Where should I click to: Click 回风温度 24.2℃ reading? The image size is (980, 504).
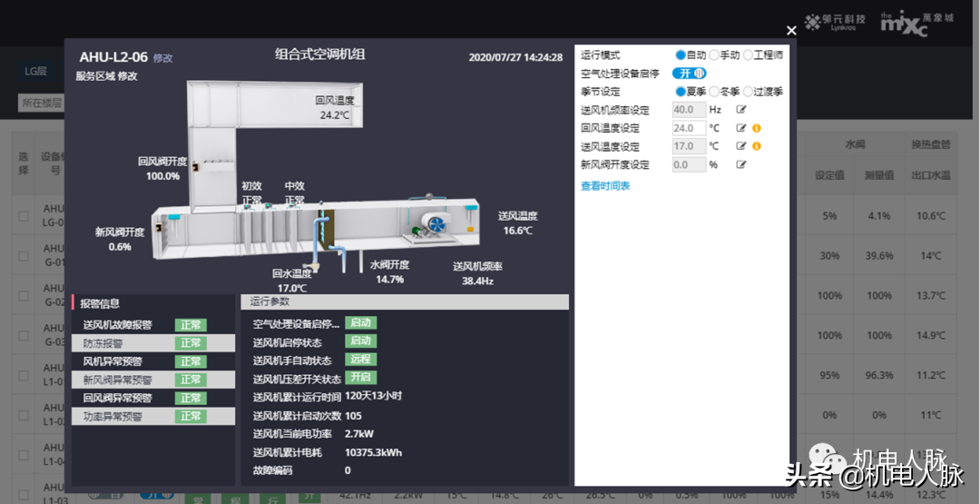[334, 107]
